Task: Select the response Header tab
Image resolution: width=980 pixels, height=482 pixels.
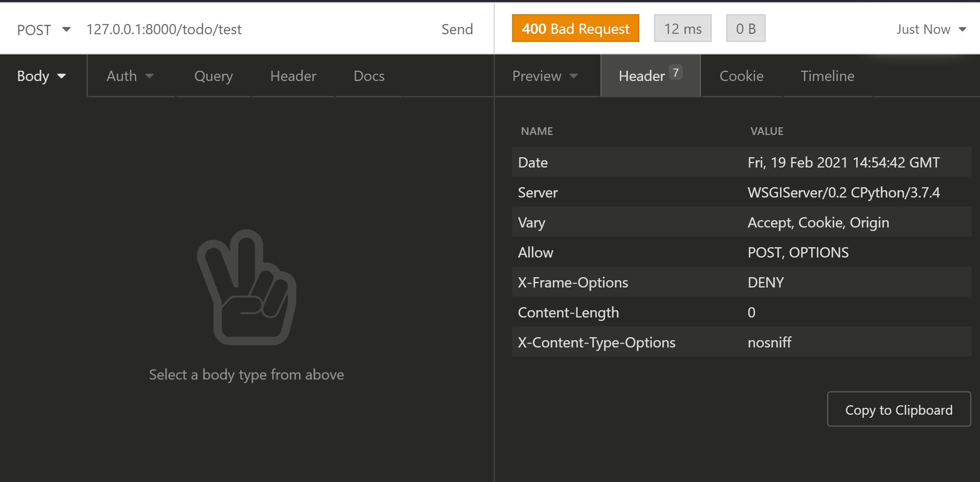Action: 650,76
